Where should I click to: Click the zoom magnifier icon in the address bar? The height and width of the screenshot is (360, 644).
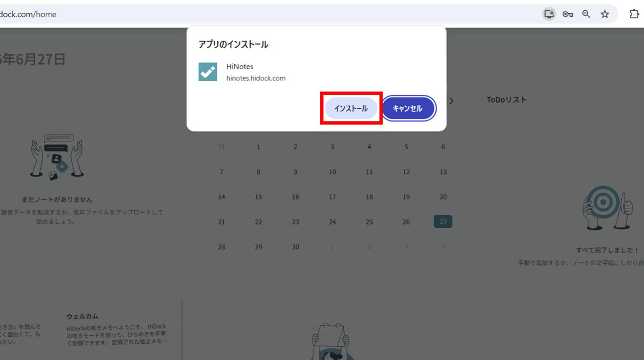[586, 14]
